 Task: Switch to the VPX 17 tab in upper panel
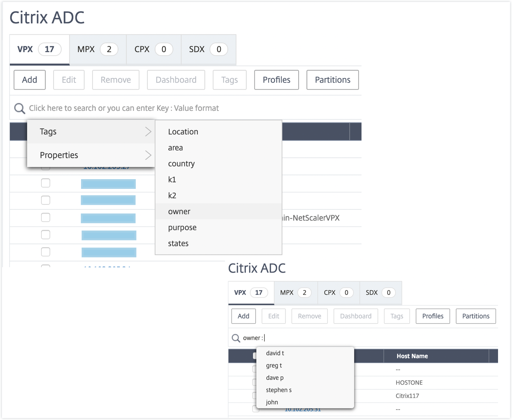pos(40,49)
